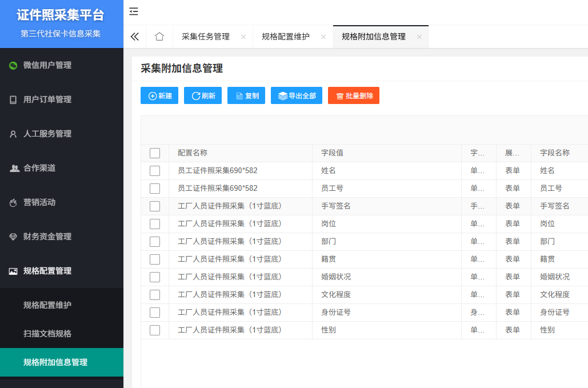Click the red 批量删除 button
Viewport: 588px width, 388px height.
click(354, 96)
